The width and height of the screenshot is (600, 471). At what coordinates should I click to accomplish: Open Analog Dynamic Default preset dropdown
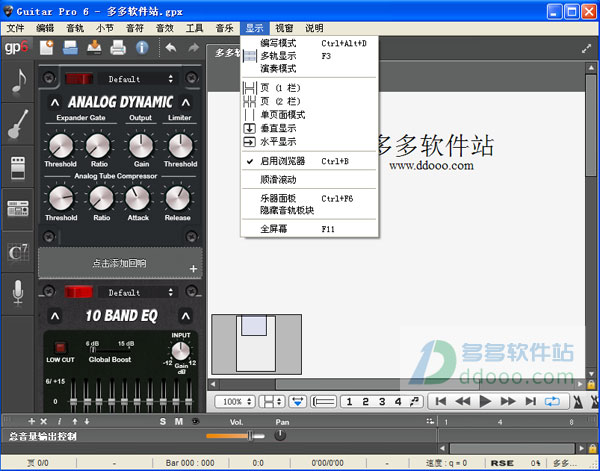click(136, 79)
